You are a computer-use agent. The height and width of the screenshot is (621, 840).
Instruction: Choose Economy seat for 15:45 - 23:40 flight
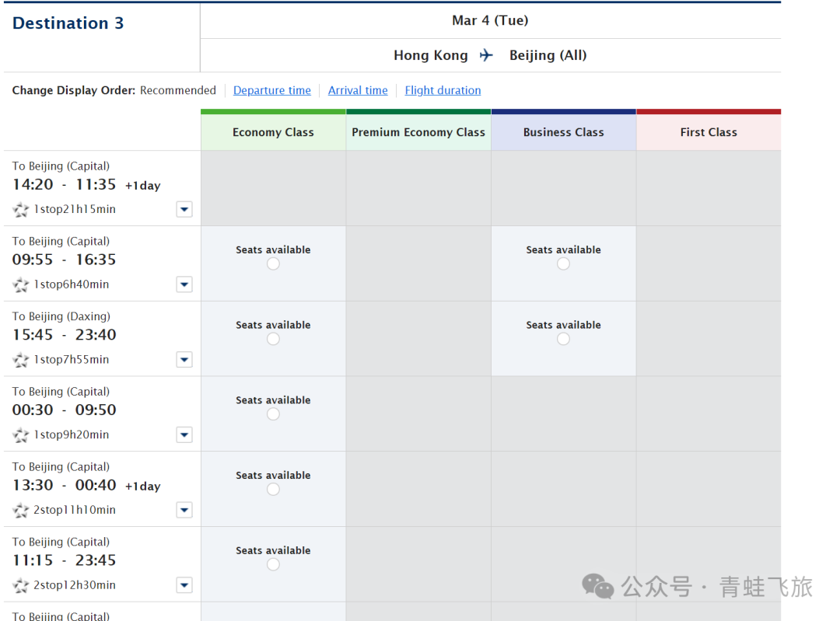(x=273, y=339)
